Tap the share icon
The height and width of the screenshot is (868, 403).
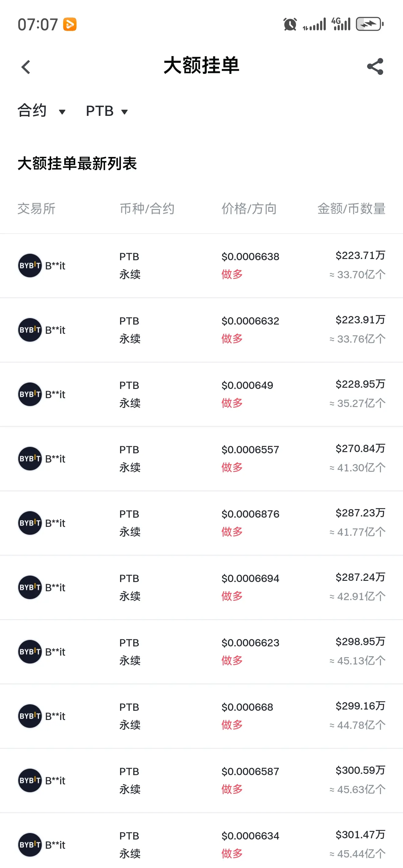coord(375,66)
